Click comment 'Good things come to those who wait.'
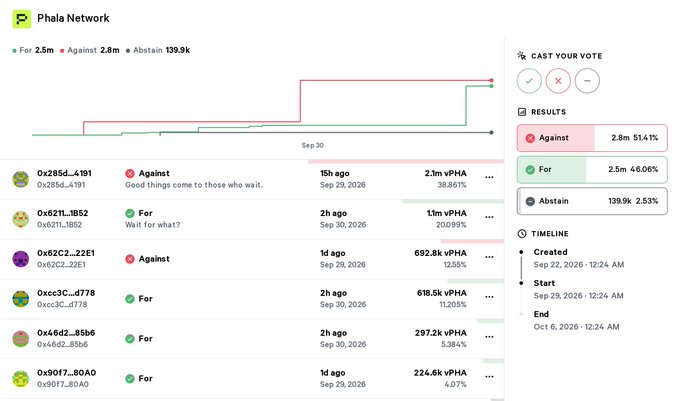The width and height of the screenshot is (680, 401). tap(194, 185)
